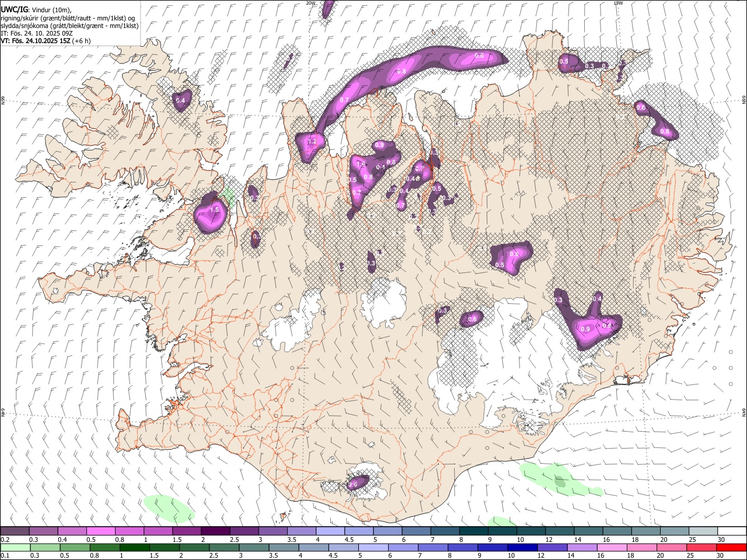The width and height of the screenshot is (747, 560).
Task: Click the 'VT: Fös. 24.10.2025 15Z (+6 h)' line
Action: (46, 41)
